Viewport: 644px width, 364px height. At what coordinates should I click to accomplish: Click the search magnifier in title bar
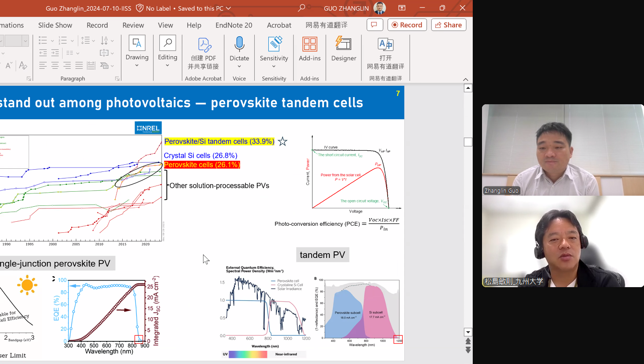click(x=301, y=8)
